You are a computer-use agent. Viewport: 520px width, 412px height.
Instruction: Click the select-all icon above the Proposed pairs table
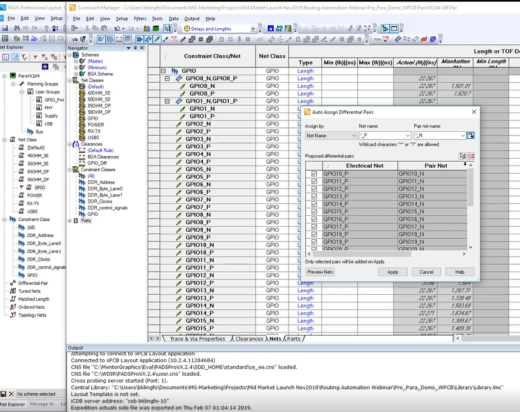coord(463,156)
